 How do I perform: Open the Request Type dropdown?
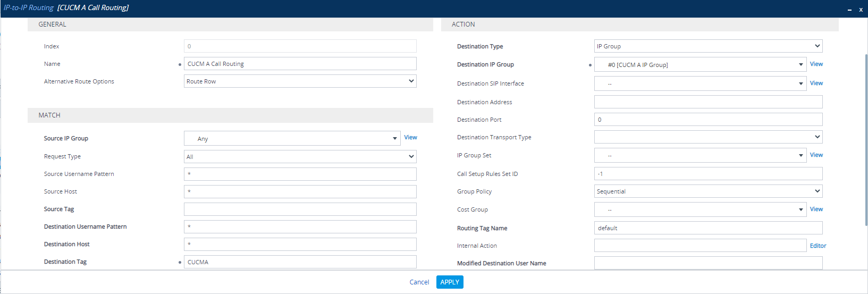pos(300,156)
